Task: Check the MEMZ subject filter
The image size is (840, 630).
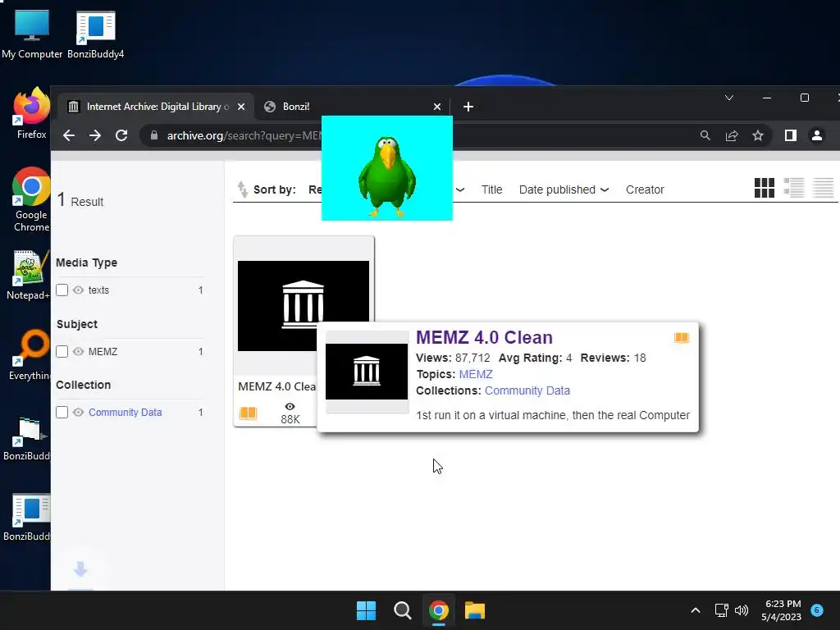Action: tap(62, 351)
